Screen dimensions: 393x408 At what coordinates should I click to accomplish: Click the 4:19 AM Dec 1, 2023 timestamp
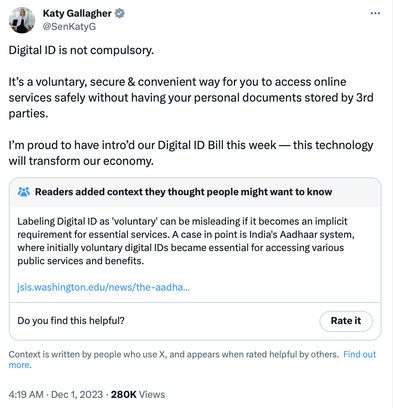point(56,394)
